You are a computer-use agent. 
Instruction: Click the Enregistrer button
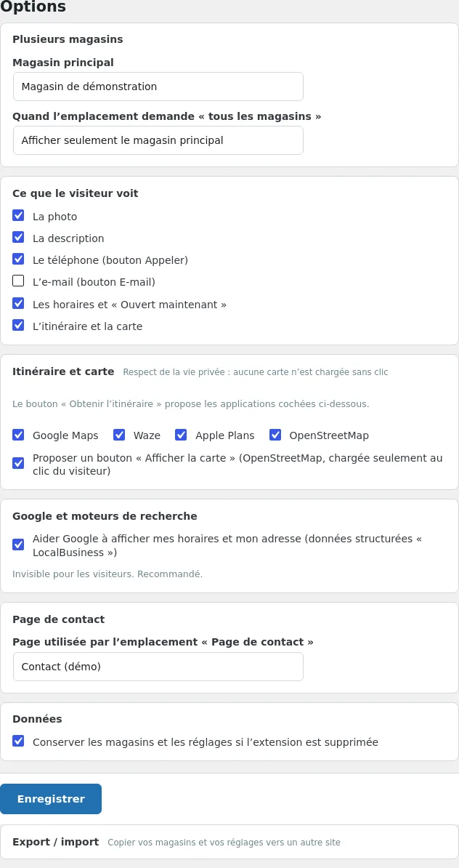tap(51, 799)
